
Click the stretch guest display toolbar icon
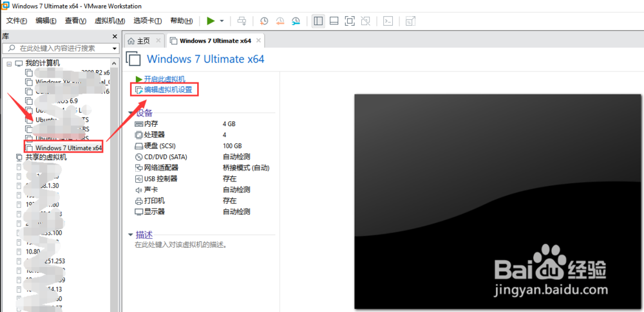click(x=410, y=21)
